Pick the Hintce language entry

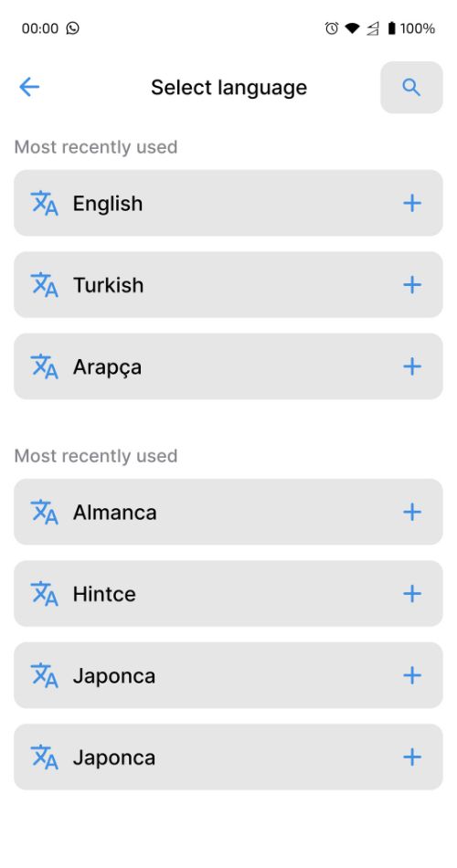click(228, 594)
